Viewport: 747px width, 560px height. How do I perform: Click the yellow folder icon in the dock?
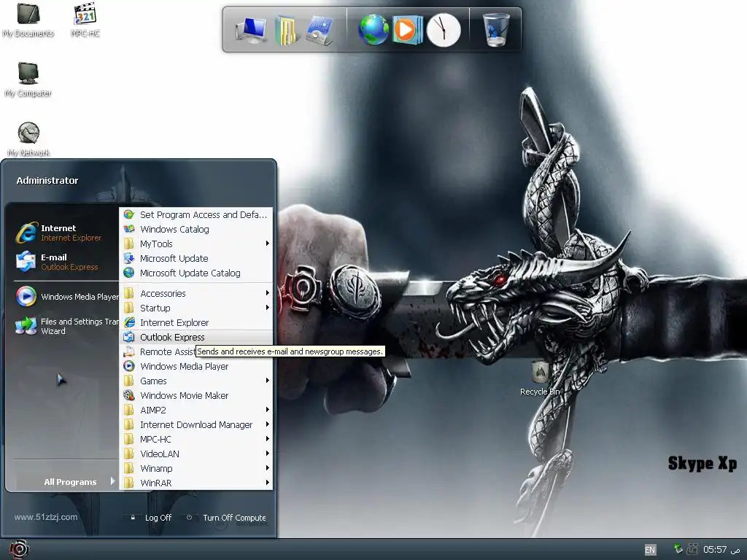pyautogui.click(x=286, y=30)
